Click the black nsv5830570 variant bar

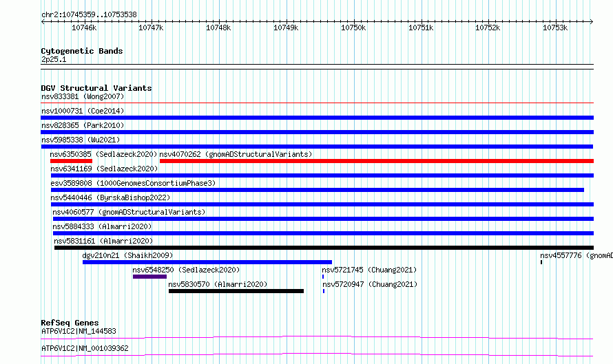pos(236,291)
